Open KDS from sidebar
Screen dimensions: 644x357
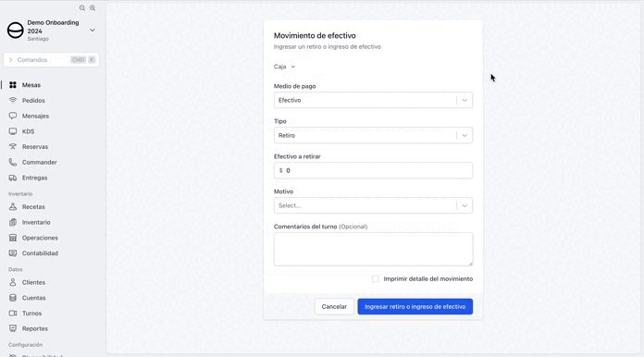coord(28,131)
